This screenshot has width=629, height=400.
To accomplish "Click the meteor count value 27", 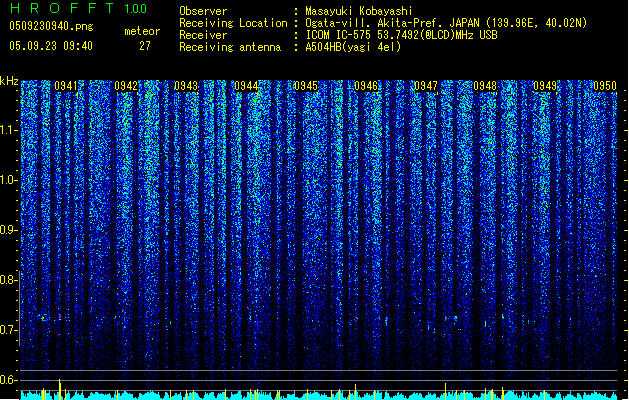I will coord(145,46).
